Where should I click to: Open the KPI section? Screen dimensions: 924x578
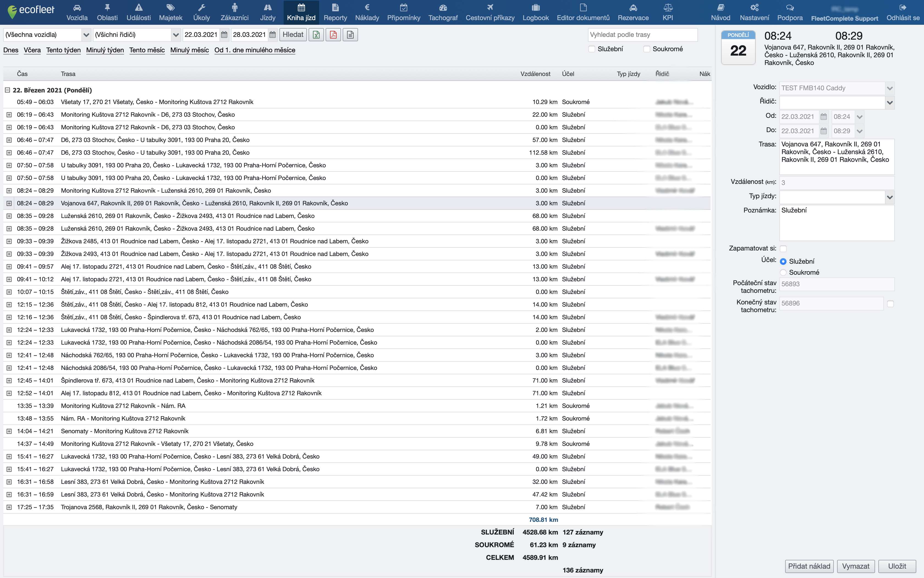pos(668,13)
